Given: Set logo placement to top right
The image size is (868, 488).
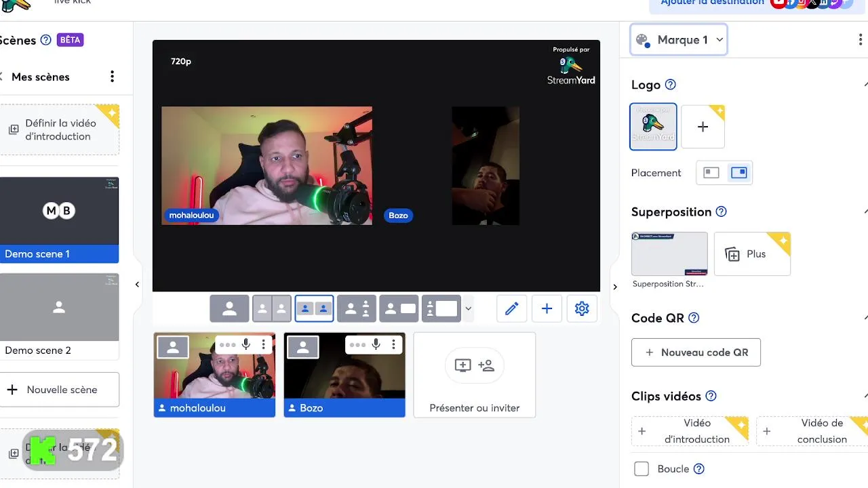Looking at the screenshot, I should coord(738,173).
